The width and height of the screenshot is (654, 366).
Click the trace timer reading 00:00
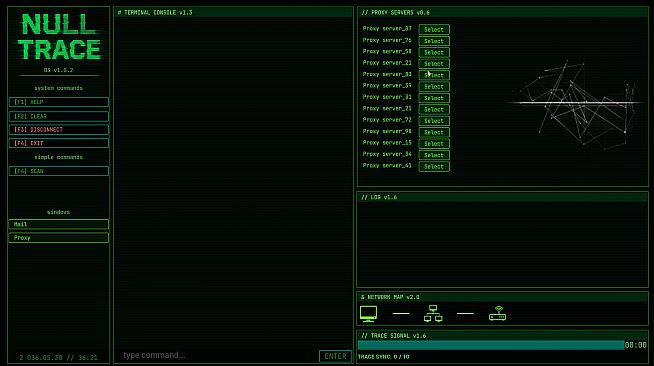[636, 345]
